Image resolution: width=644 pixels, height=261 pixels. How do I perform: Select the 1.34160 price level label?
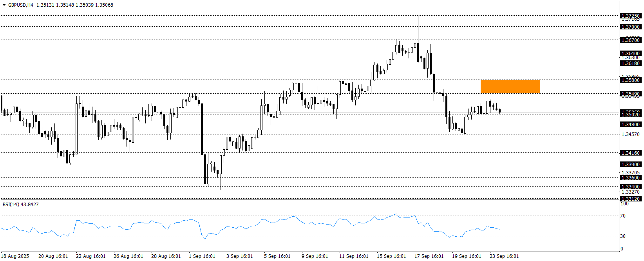pyautogui.click(x=630, y=153)
